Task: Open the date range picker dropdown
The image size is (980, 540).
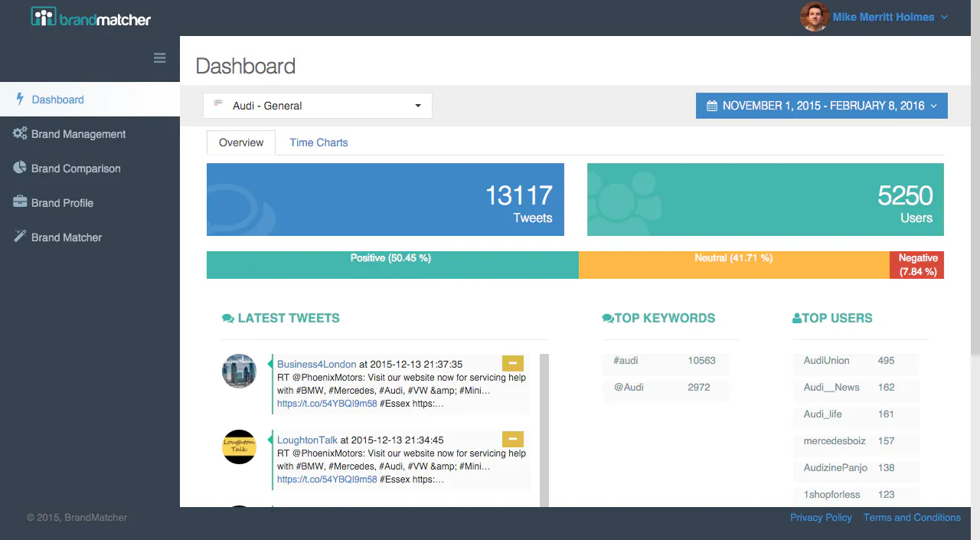Action: pos(822,106)
